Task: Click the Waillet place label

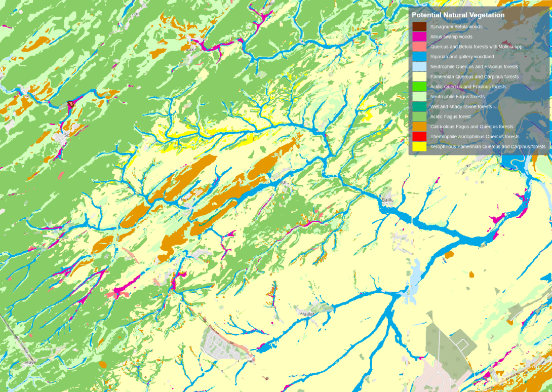Action: [x=306, y=315]
